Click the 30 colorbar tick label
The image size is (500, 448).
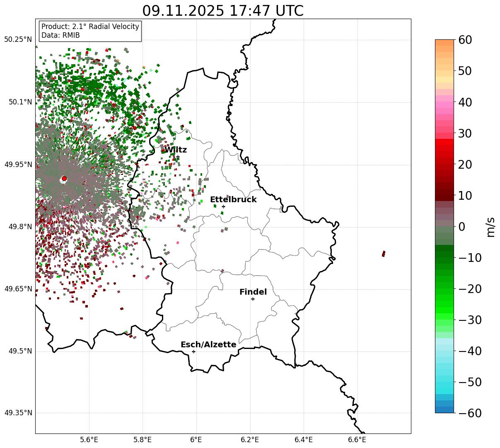tap(465, 133)
